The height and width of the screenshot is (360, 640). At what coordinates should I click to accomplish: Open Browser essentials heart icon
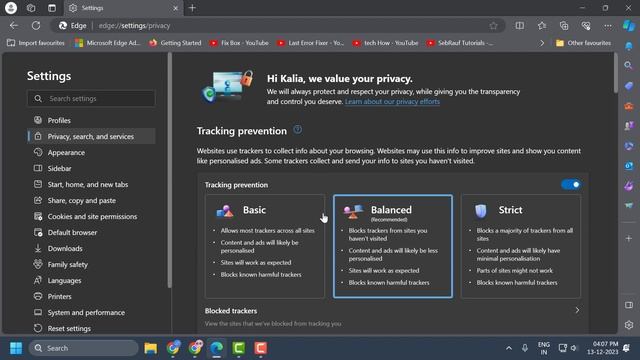586,26
